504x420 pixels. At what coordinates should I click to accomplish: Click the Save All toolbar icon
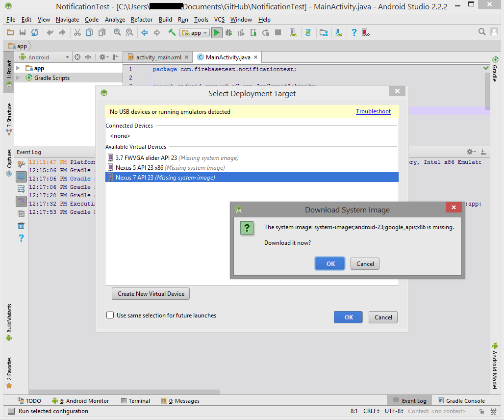click(x=23, y=32)
